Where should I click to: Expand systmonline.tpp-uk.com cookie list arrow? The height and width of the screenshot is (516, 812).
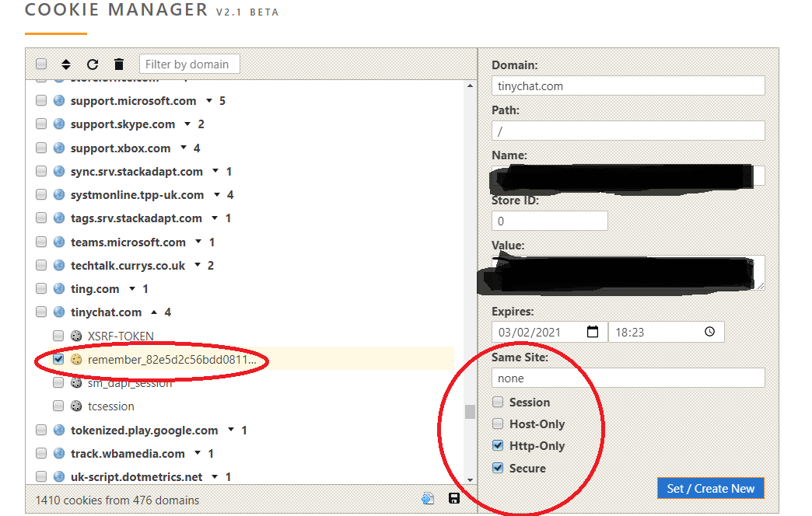click(217, 194)
